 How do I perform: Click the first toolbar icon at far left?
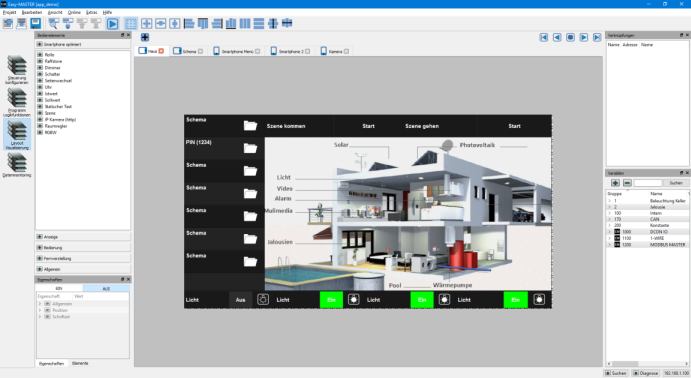pyautogui.click(x=8, y=23)
